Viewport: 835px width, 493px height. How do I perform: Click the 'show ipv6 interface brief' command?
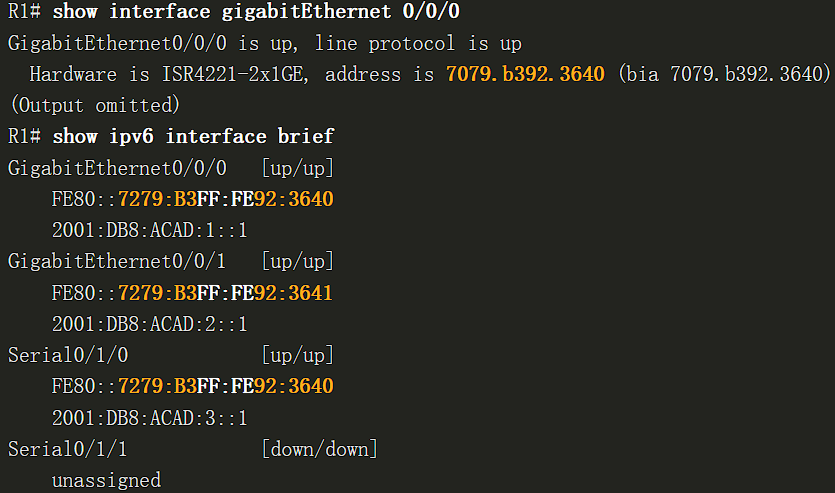[193, 136]
